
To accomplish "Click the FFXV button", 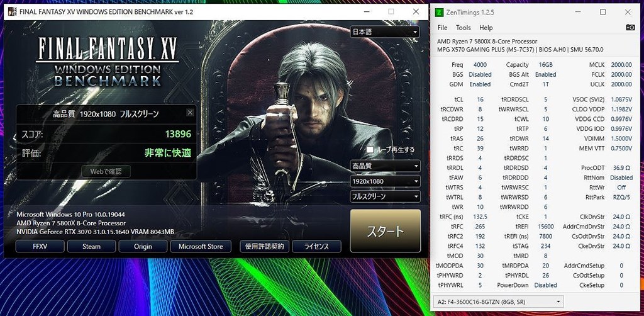I will (x=40, y=246).
